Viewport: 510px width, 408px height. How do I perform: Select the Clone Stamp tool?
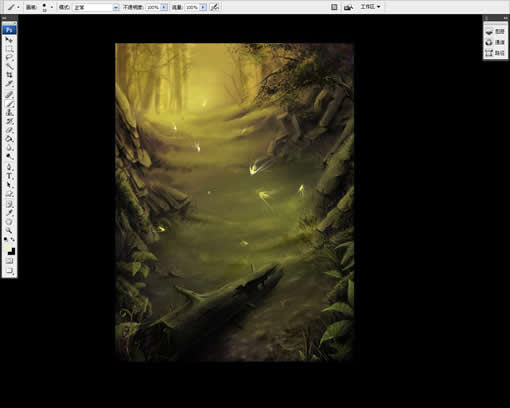9,113
